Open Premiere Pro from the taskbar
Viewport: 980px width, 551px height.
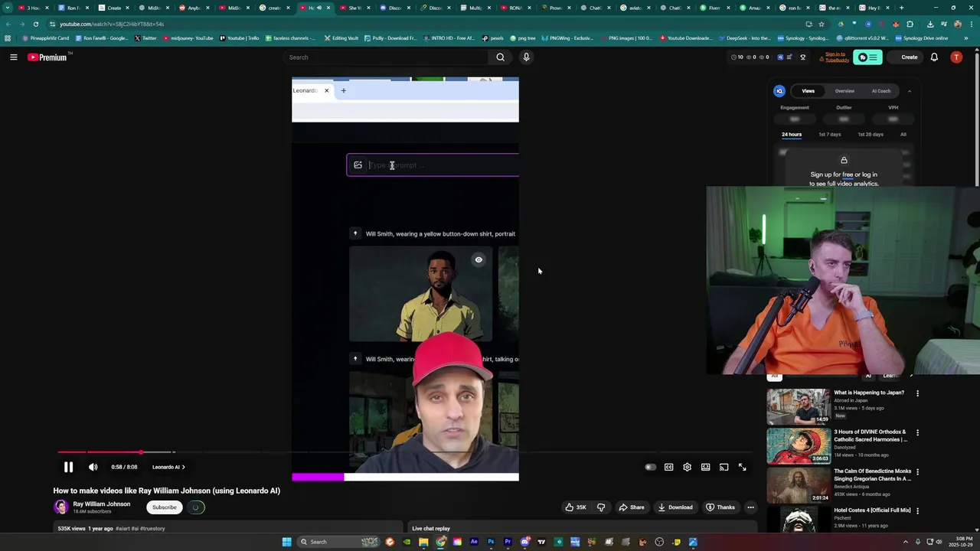508,542
